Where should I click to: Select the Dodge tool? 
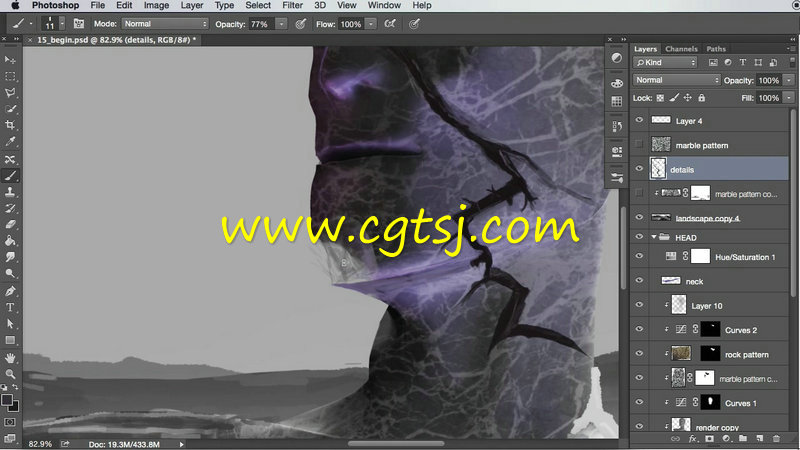point(10,273)
